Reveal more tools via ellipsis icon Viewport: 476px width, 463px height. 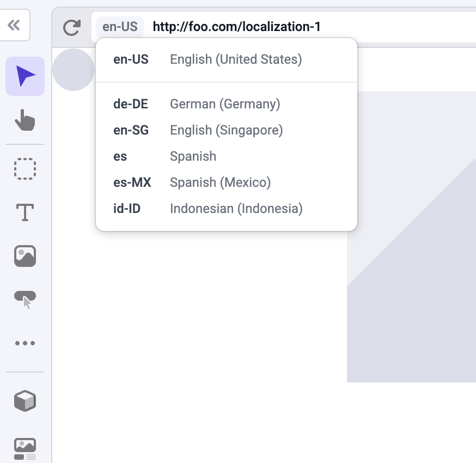pyautogui.click(x=25, y=343)
